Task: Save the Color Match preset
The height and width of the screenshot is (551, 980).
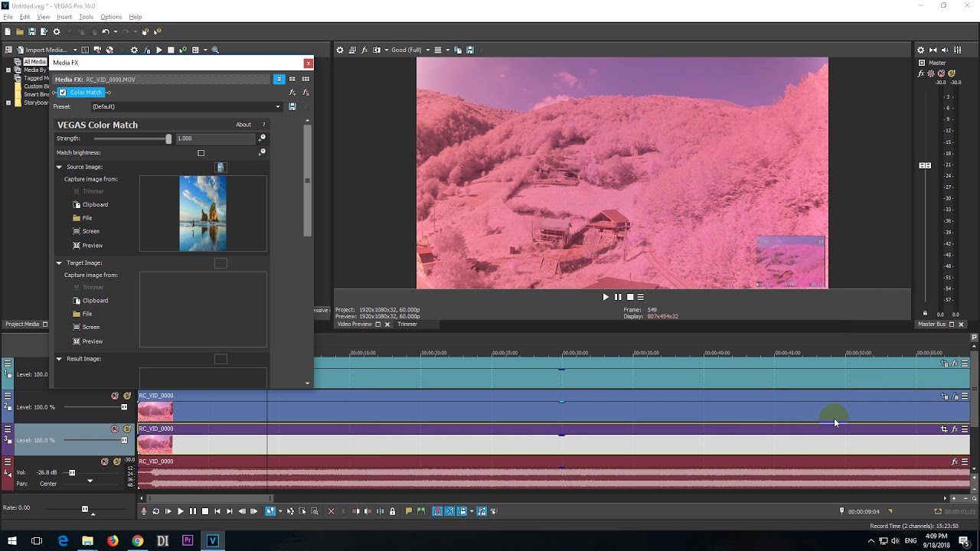Action: [292, 107]
